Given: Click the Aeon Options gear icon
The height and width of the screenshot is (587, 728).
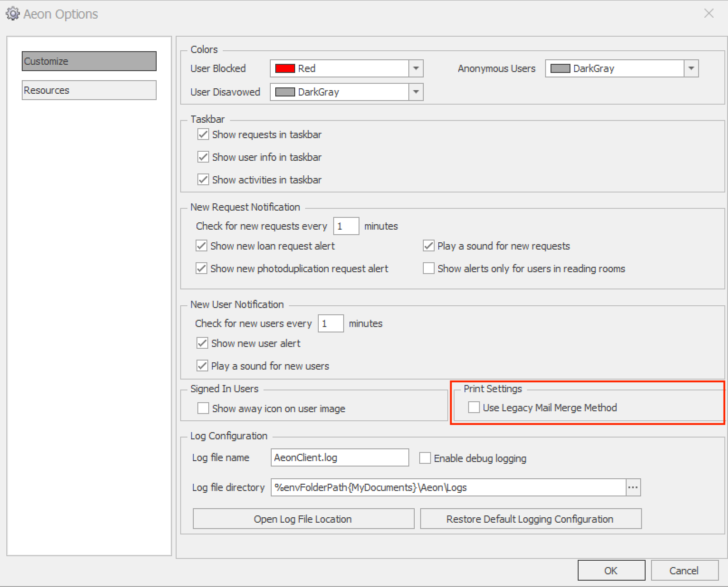Looking at the screenshot, I should point(13,14).
